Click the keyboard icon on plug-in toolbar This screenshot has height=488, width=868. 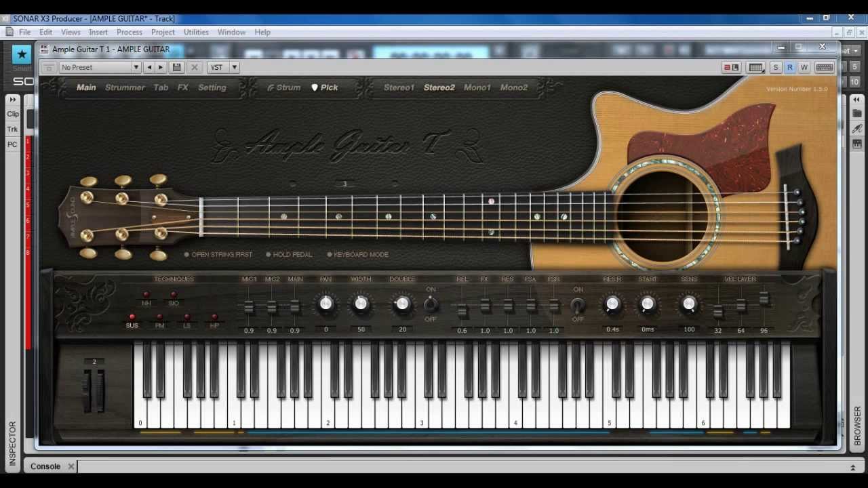pos(825,67)
